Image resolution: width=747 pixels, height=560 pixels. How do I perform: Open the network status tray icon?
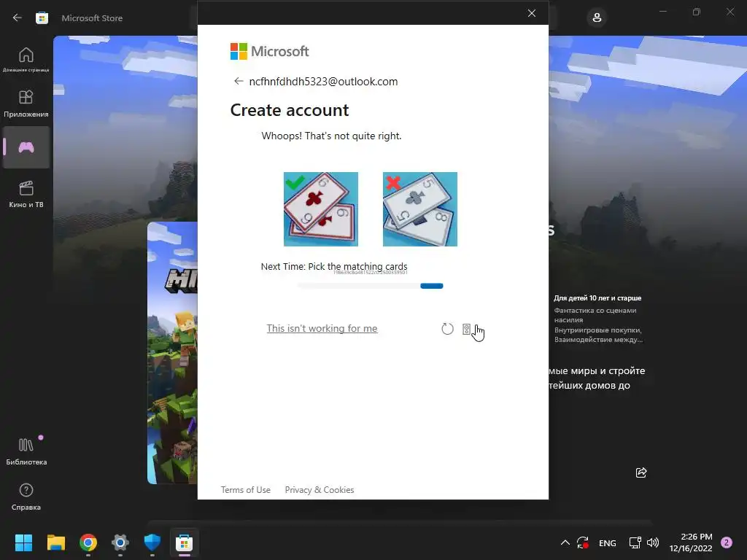(x=635, y=542)
